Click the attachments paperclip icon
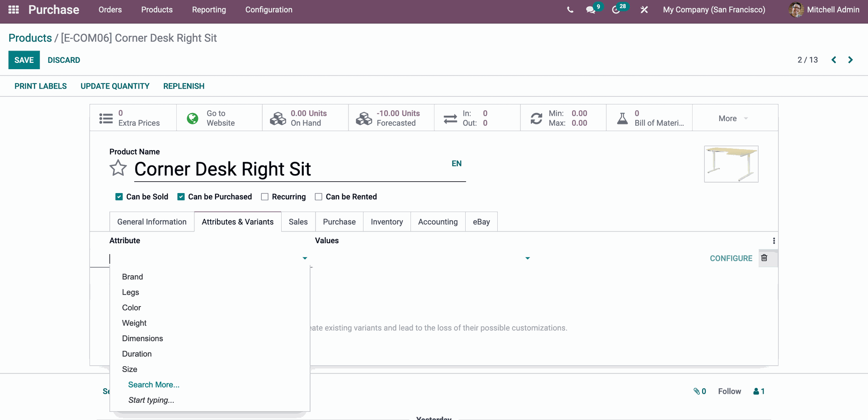 [x=697, y=392]
